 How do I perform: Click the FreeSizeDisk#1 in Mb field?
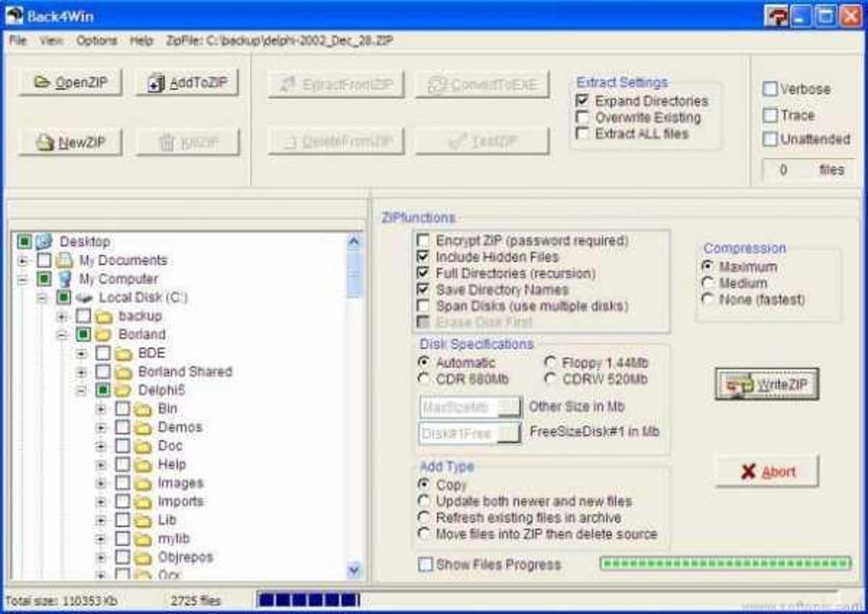coord(470,433)
